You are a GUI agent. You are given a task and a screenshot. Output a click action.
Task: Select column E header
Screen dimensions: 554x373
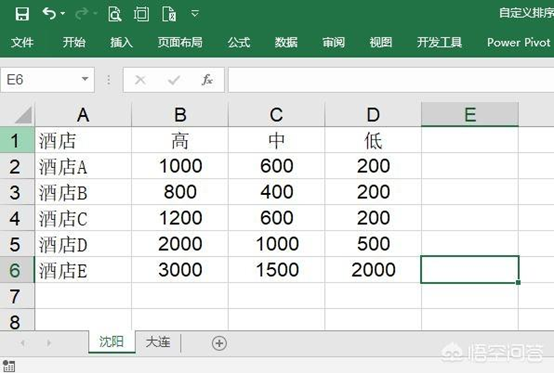pyautogui.click(x=470, y=114)
